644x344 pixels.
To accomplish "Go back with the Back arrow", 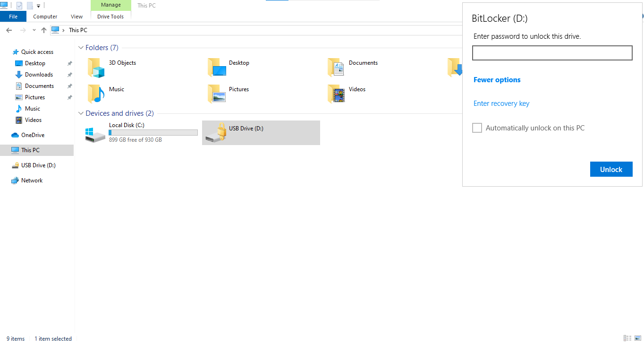I will [9, 30].
